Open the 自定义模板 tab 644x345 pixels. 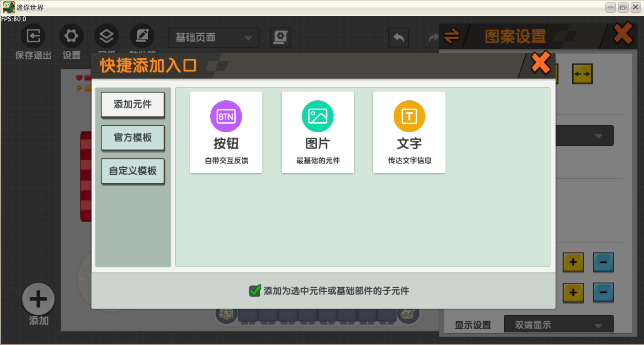pyautogui.click(x=133, y=171)
